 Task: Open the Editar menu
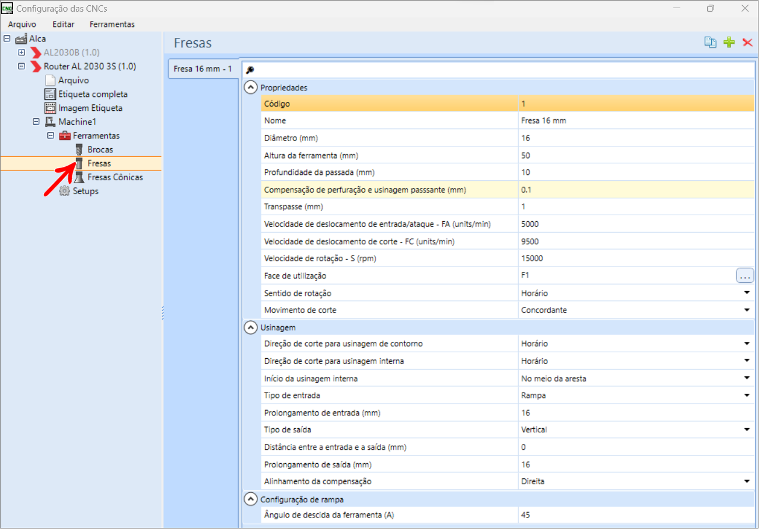pos(64,24)
